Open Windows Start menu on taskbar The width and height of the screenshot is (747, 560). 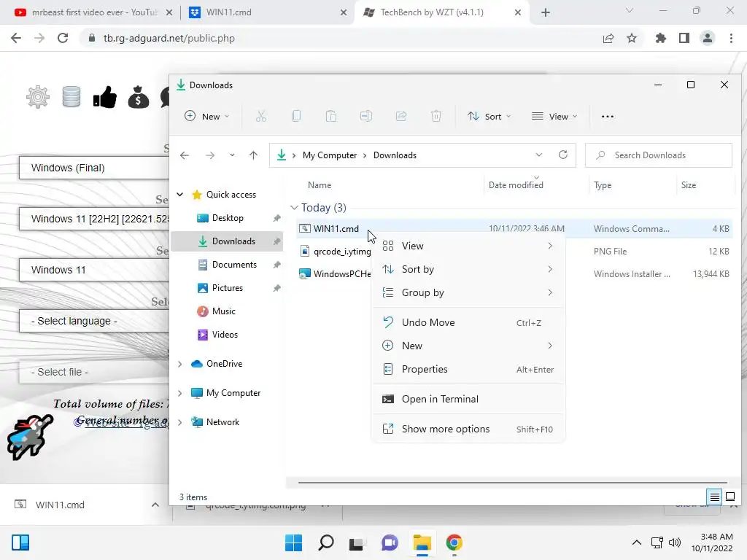pos(293,542)
